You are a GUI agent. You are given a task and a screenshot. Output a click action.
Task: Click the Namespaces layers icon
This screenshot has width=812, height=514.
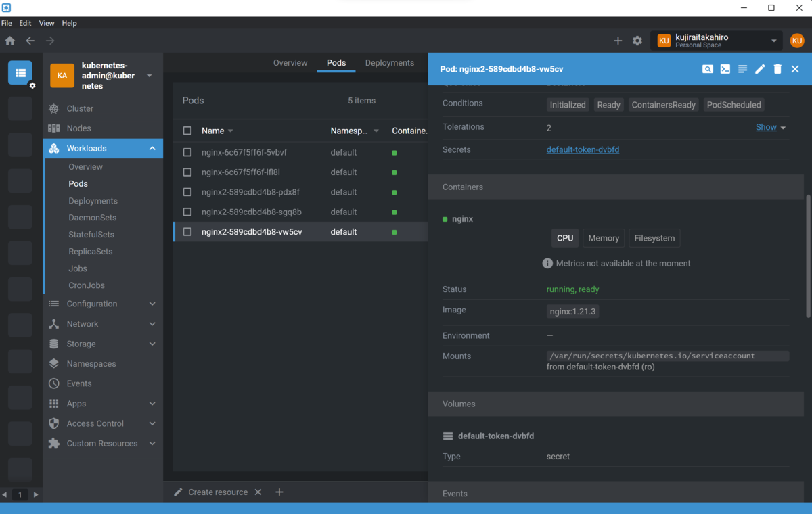54,363
